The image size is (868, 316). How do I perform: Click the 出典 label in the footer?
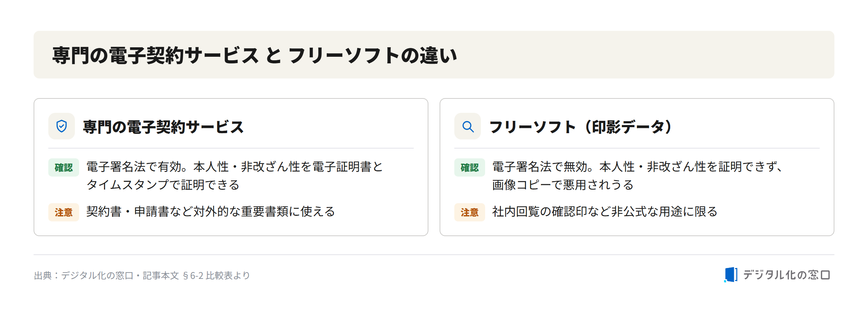tap(43, 275)
